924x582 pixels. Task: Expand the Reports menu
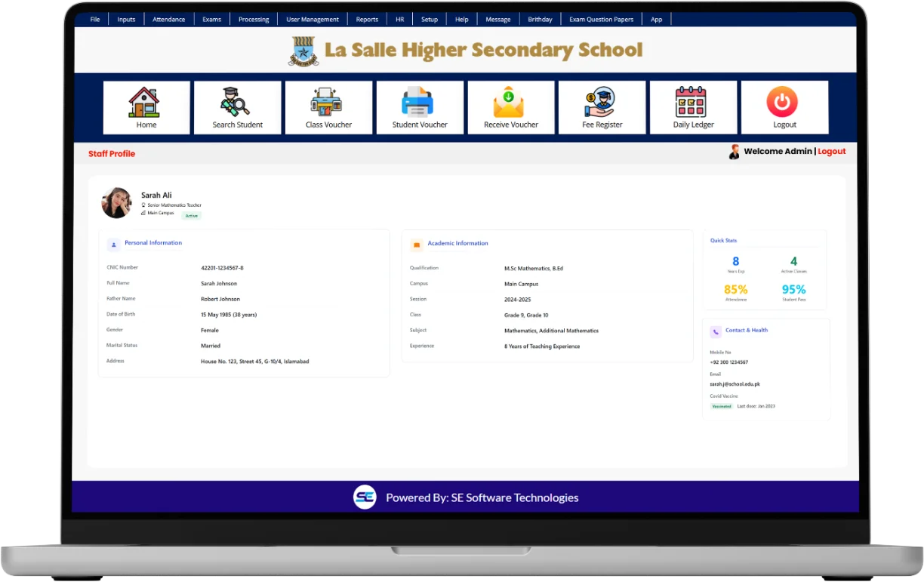coord(367,20)
